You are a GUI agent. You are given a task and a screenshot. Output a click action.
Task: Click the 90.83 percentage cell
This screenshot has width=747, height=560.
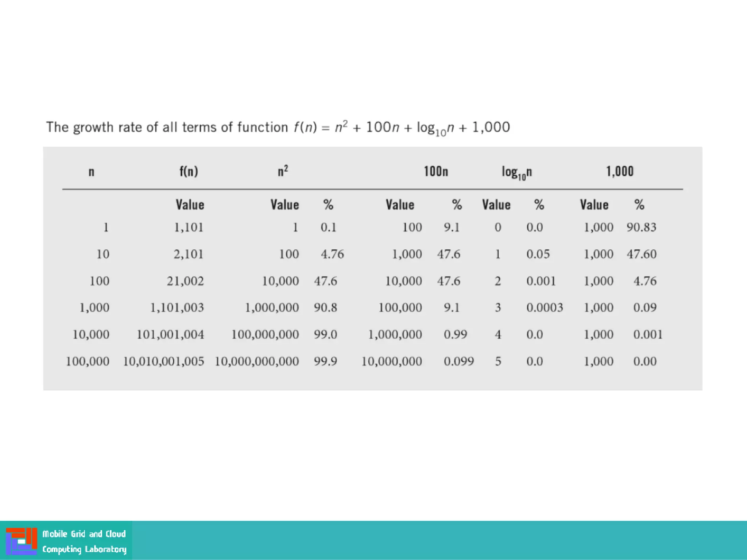(641, 227)
